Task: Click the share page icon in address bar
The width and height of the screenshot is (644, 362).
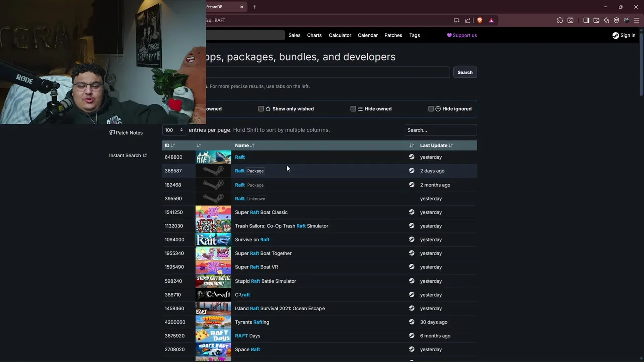Action: click(x=468, y=20)
